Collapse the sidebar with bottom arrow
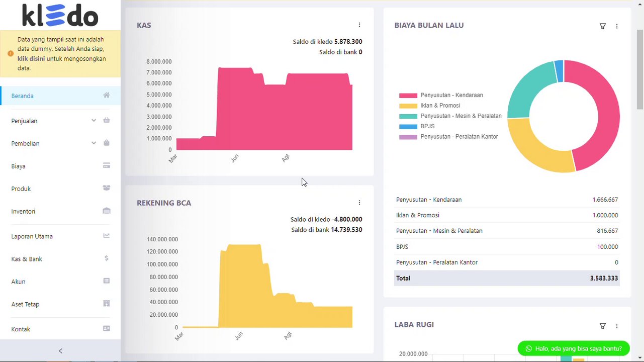The width and height of the screenshot is (644, 362). point(60,351)
